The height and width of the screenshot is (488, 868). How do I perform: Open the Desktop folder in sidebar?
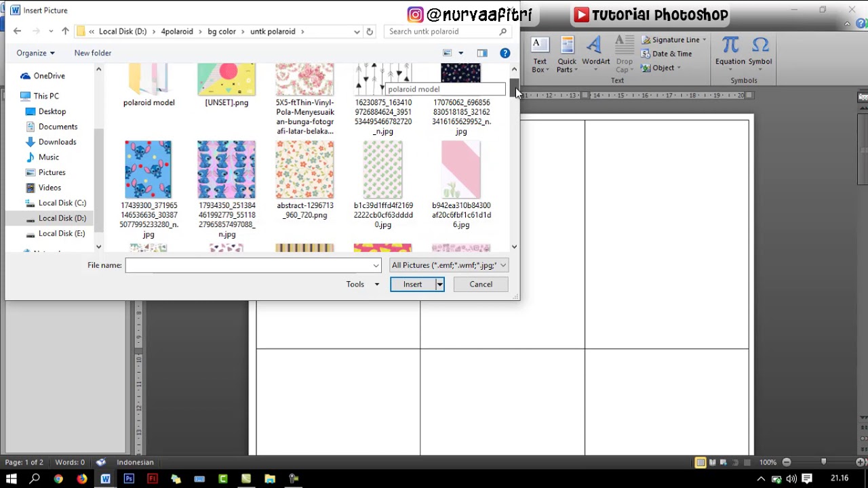coord(52,111)
